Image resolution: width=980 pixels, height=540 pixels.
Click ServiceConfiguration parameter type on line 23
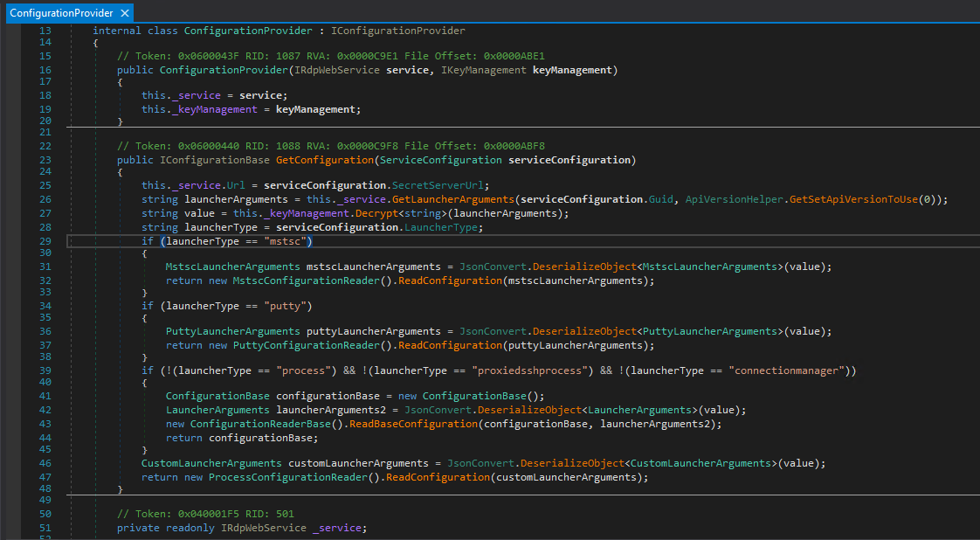click(440, 160)
